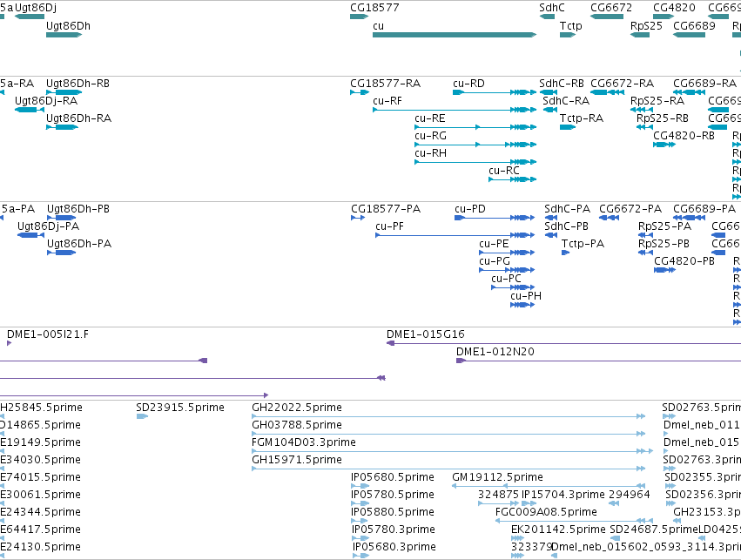Click the CG4820 gene label
Screen dimensions: 741x560
click(674, 8)
